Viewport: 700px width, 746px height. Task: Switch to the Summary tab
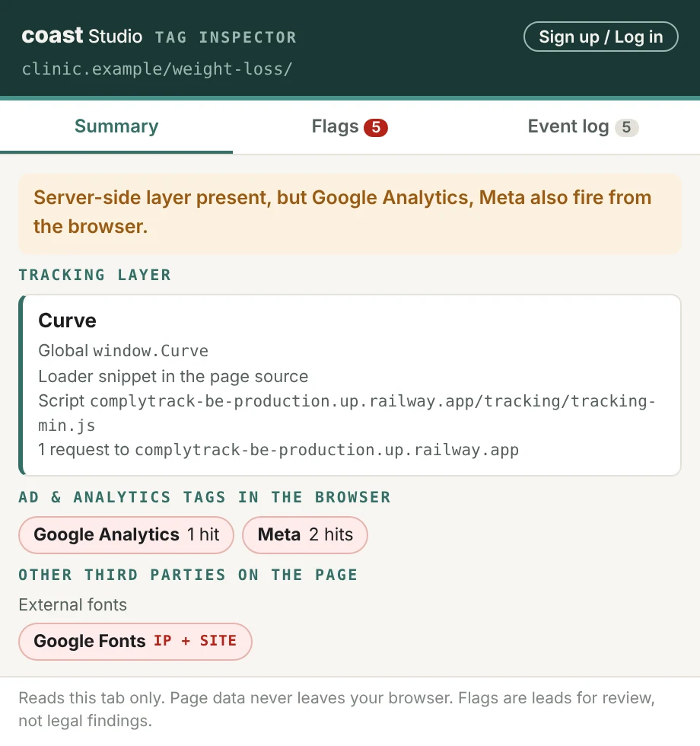[116, 127]
